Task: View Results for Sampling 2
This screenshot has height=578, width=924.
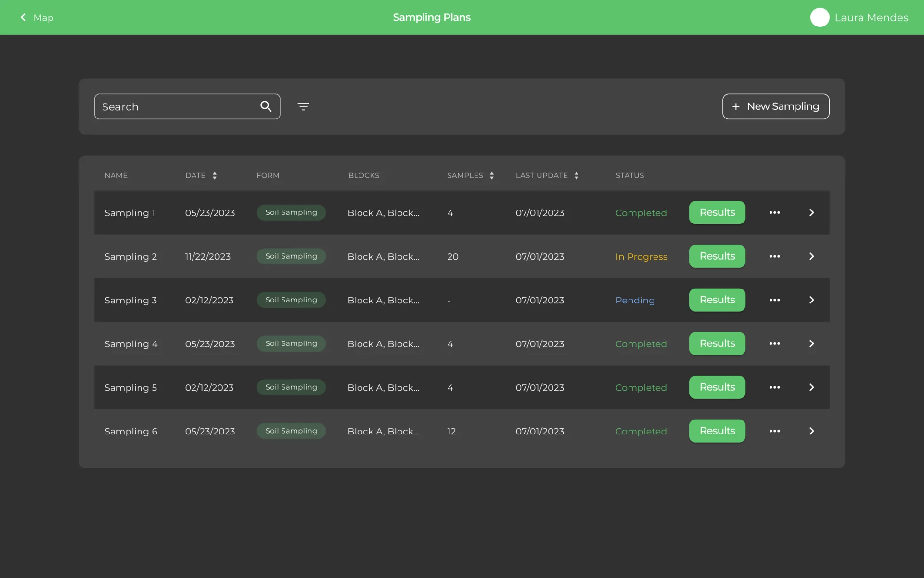Action: pyautogui.click(x=717, y=256)
